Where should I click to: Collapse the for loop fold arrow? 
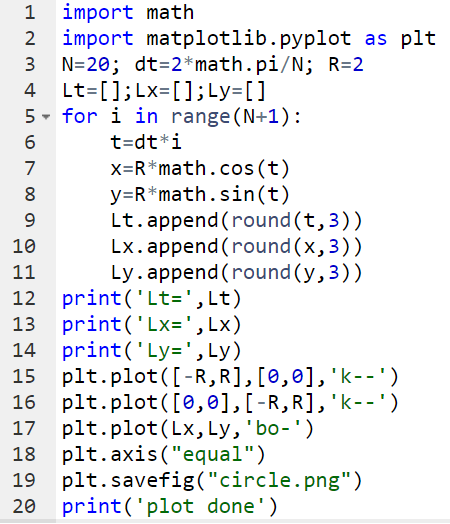[x=46, y=117]
